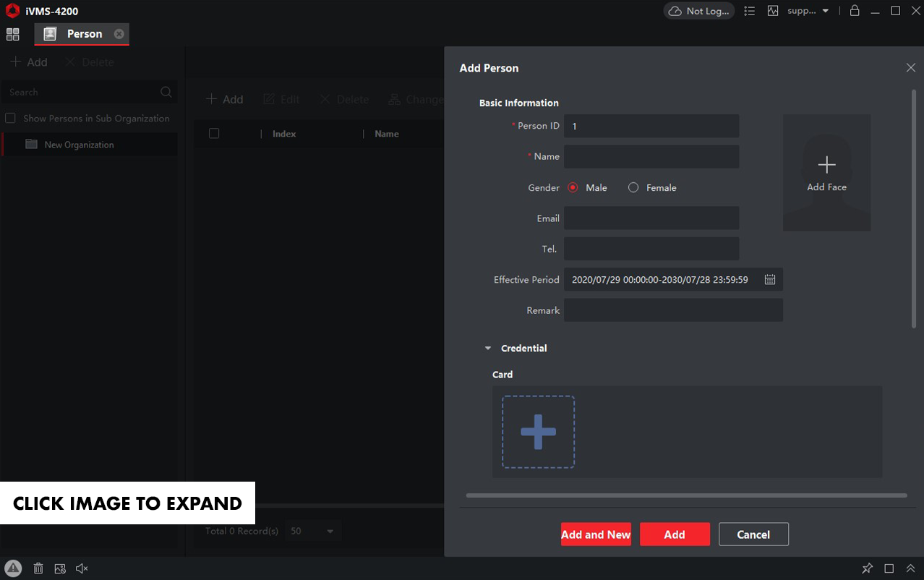Click the trash icon in status bar
924x580 pixels.
pos(38,568)
